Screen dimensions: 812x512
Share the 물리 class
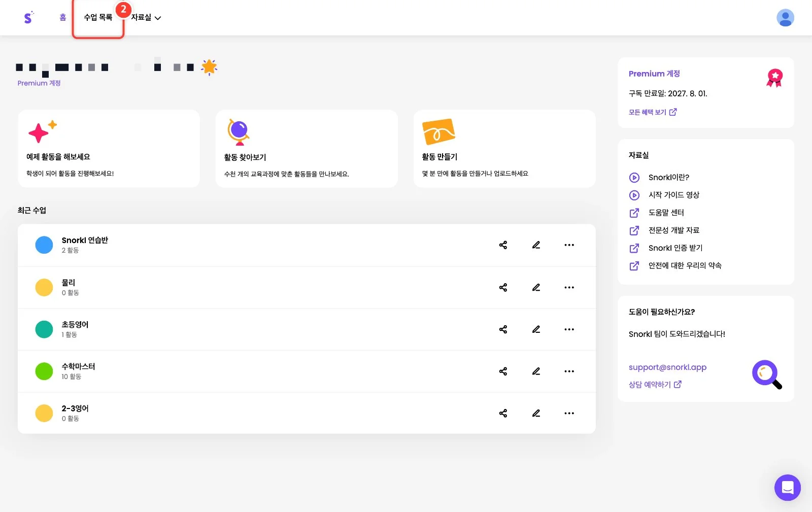[503, 287]
